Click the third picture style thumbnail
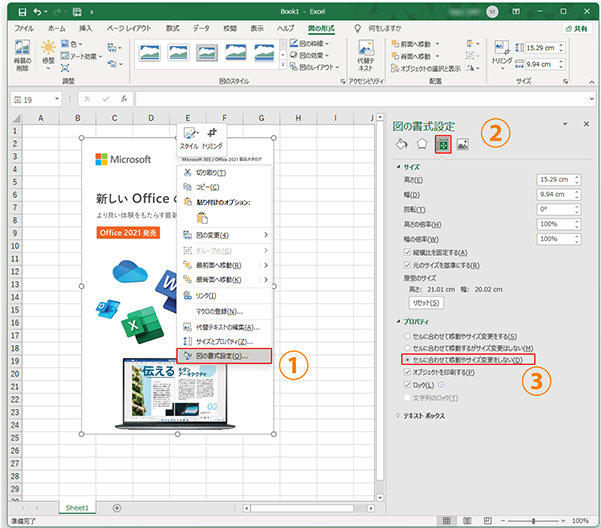 coord(207,52)
